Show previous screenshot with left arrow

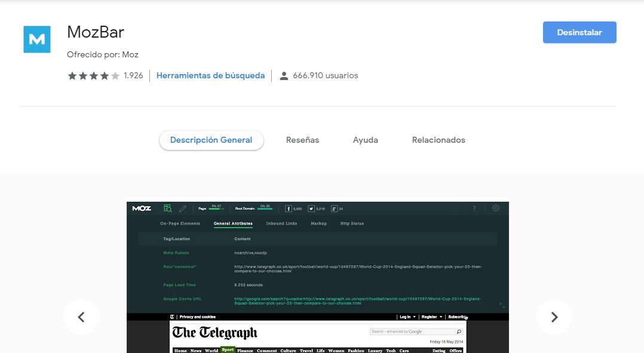(81, 317)
